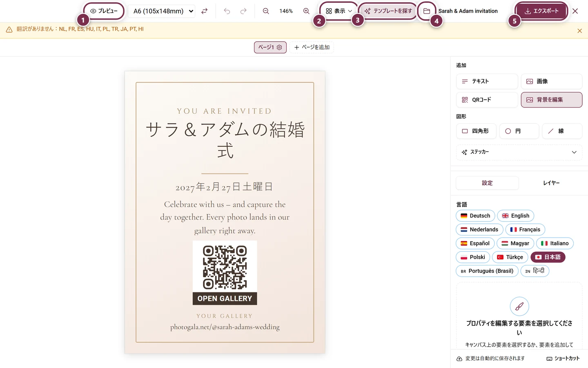The image size is (588, 368).
Task: Switch to the 設定 settings tab
Action: point(487,183)
